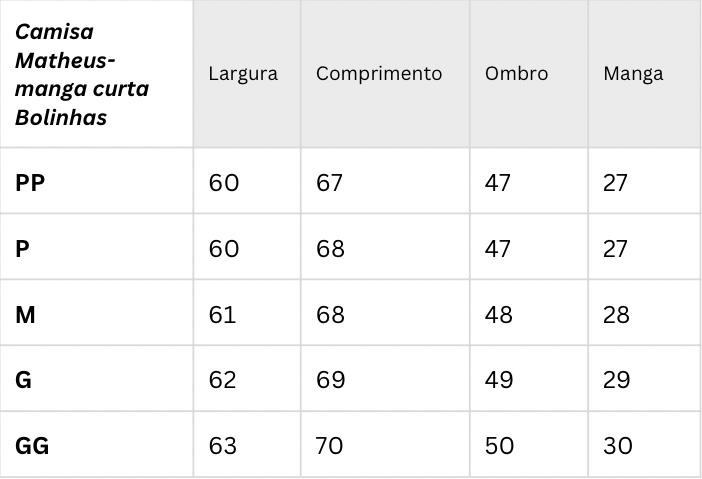Select the Manga value 28 for M

point(616,314)
